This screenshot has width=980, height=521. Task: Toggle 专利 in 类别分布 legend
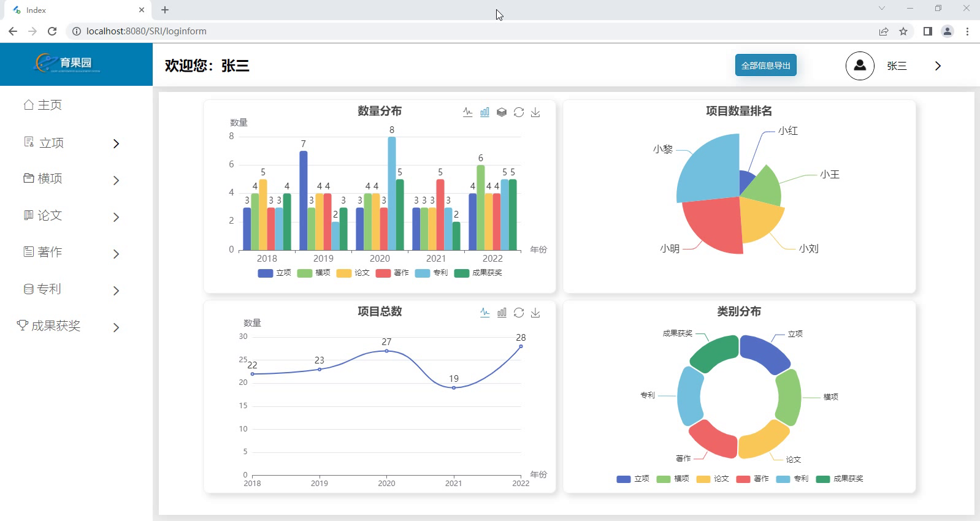click(792, 479)
